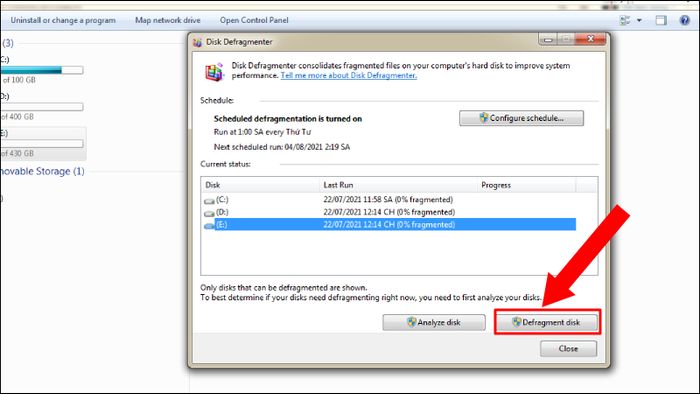The height and width of the screenshot is (394, 700).
Task: Click the Last Run column header
Action: 398,185
